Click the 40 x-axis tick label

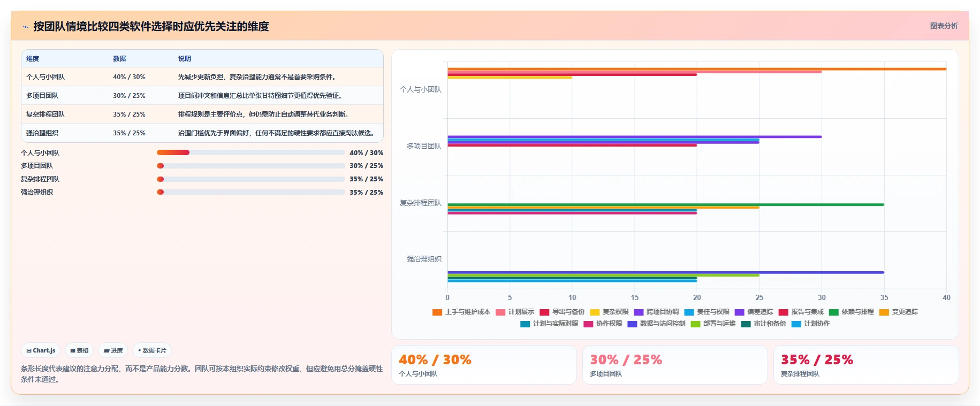coord(946,298)
